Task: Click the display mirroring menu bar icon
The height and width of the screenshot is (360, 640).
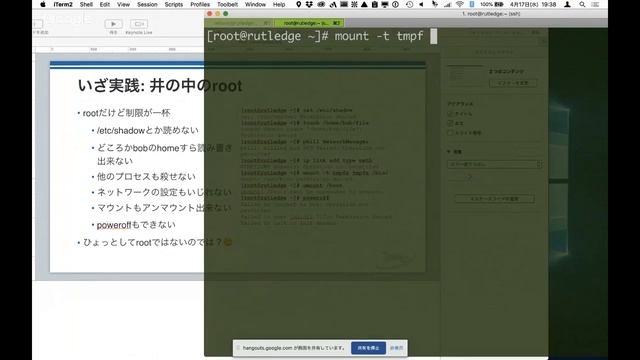Action: [x=385, y=4]
